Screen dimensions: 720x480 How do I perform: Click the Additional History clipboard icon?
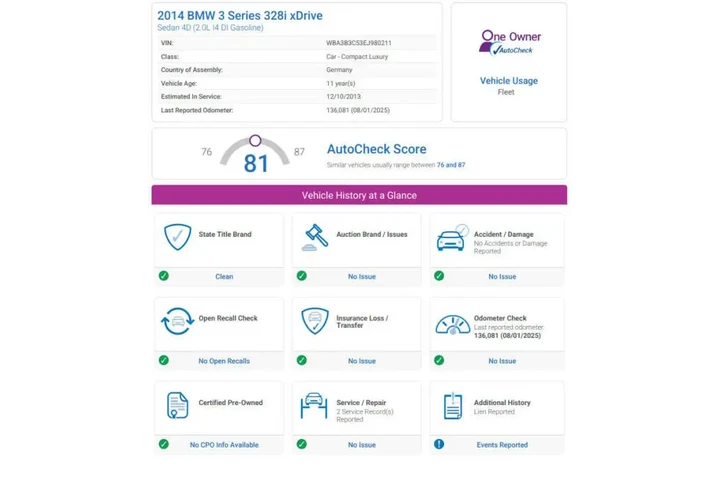click(x=453, y=406)
